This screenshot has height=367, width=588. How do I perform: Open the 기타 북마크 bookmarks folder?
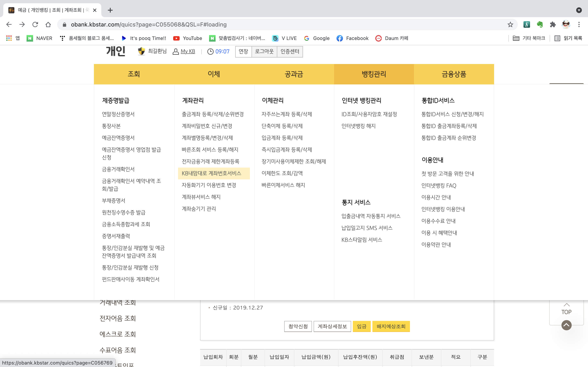tap(529, 38)
